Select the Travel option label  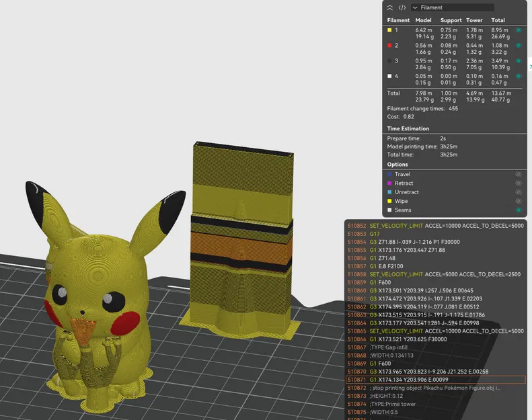pyautogui.click(x=402, y=174)
